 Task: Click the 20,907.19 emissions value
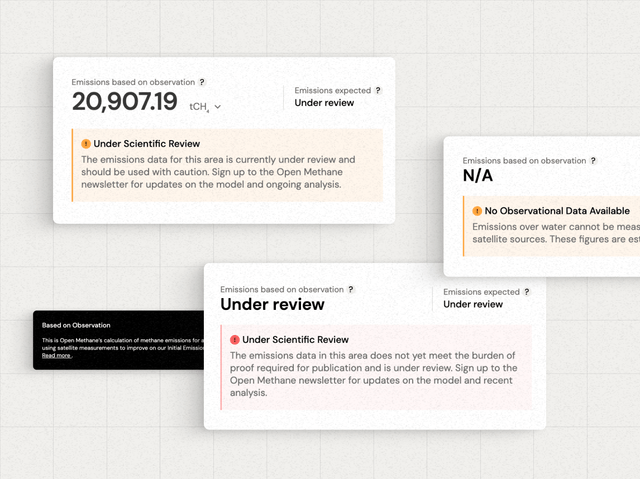click(124, 102)
